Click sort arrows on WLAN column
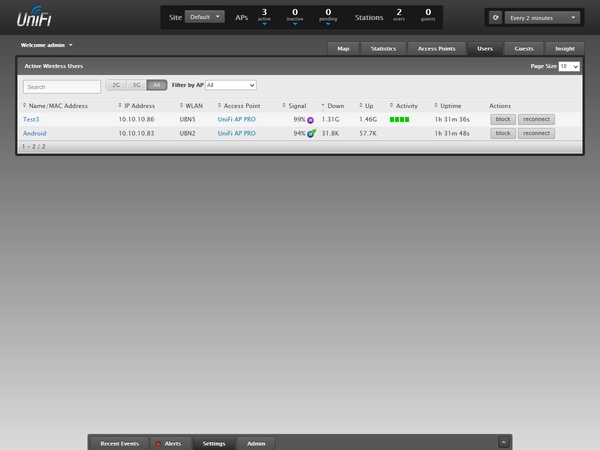Image resolution: width=600 pixels, height=450 pixels. [181, 105]
